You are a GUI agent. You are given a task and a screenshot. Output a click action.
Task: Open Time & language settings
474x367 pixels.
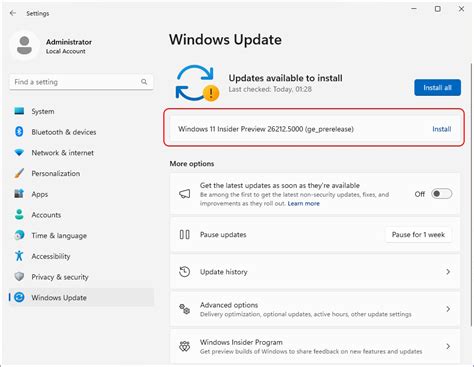click(81, 235)
